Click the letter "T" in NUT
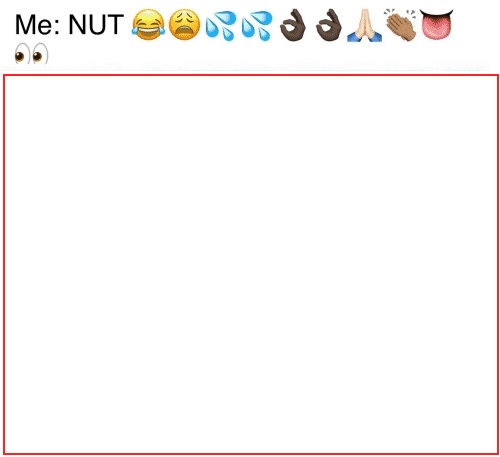The width and height of the screenshot is (500, 457). pos(116,24)
